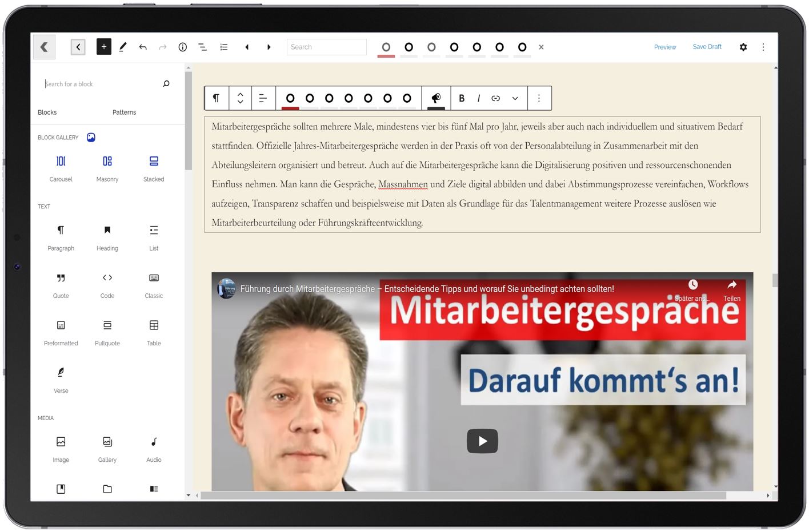Toggle bold formatting
809x532 pixels.
pos(462,98)
